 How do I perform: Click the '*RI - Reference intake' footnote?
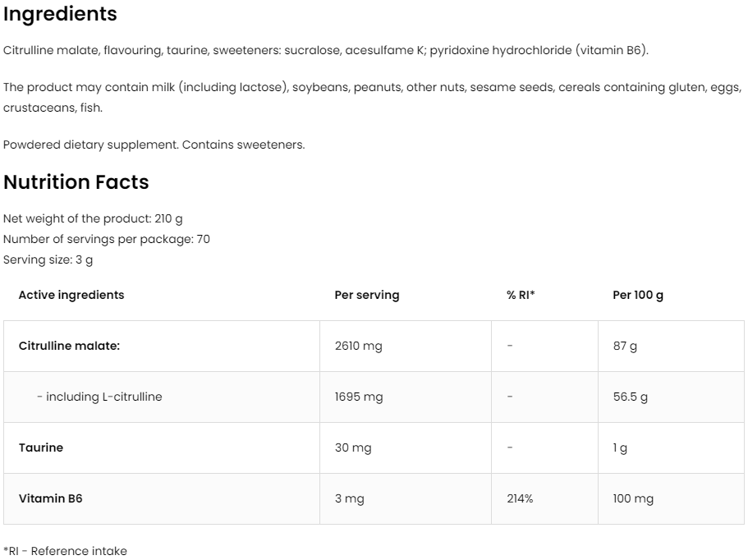[x=65, y=551]
